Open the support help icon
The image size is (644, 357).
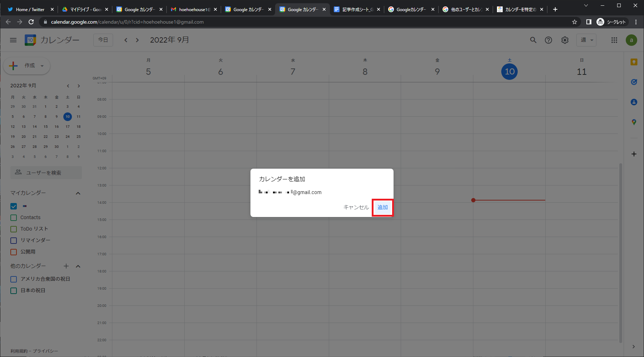pyautogui.click(x=548, y=40)
